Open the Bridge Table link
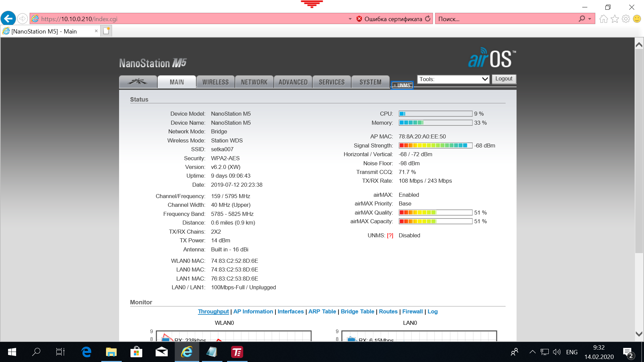Image resolution: width=644 pixels, height=362 pixels. click(x=357, y=311)
